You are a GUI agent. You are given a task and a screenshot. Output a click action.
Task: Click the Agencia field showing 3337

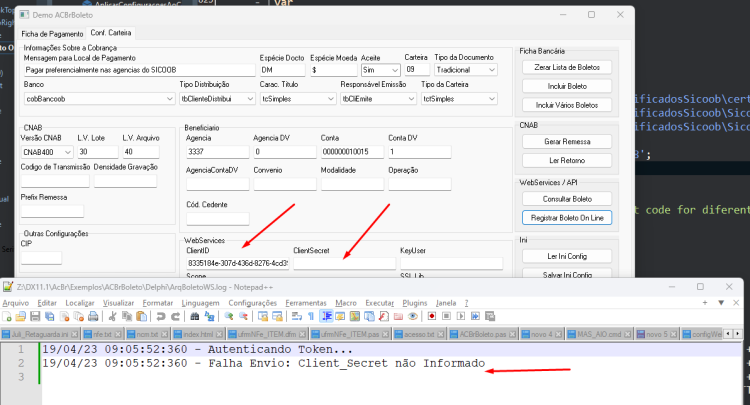[x=218, y=152]
